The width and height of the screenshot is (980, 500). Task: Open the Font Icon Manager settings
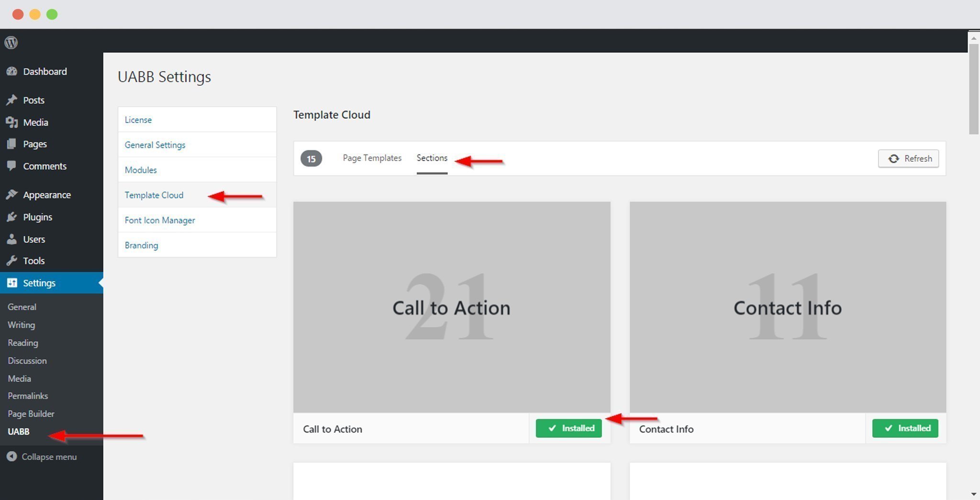point(160,220)
